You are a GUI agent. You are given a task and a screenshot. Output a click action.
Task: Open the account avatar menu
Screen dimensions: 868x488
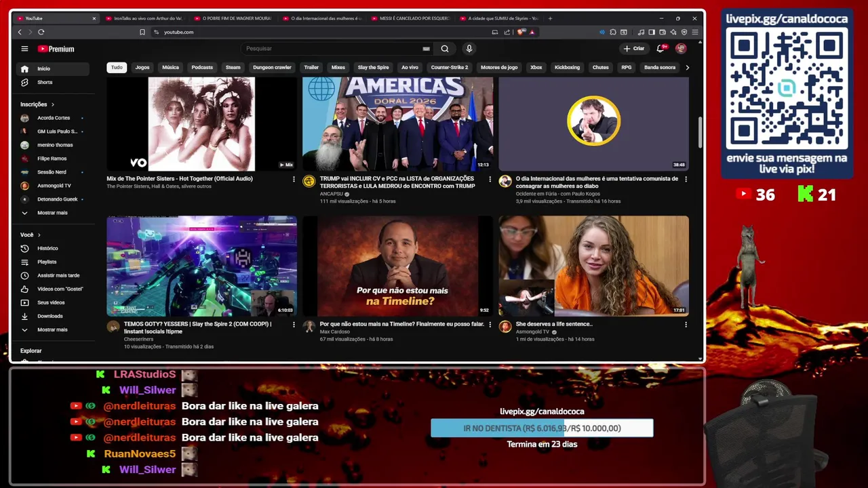click(681, 49)
